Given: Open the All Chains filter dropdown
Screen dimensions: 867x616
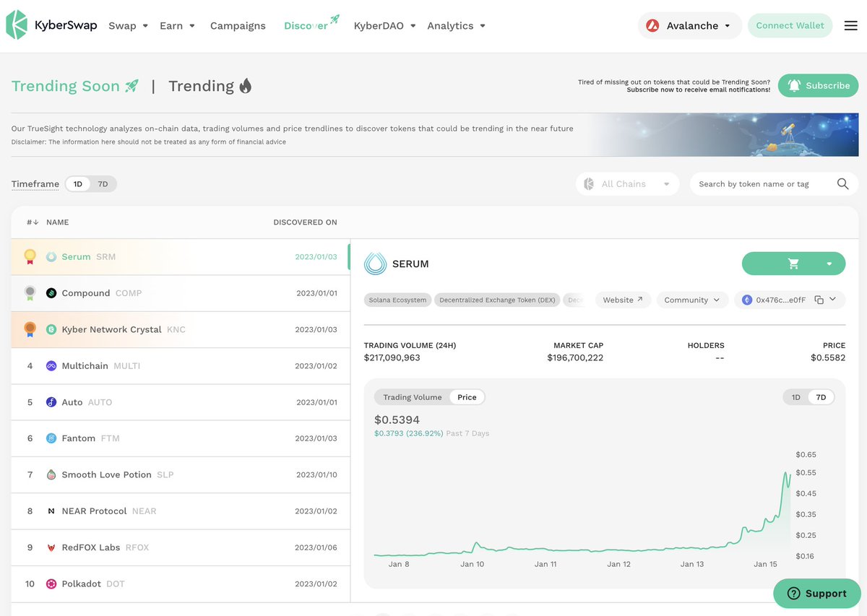Looking at the screenshot, I should 628,183.
